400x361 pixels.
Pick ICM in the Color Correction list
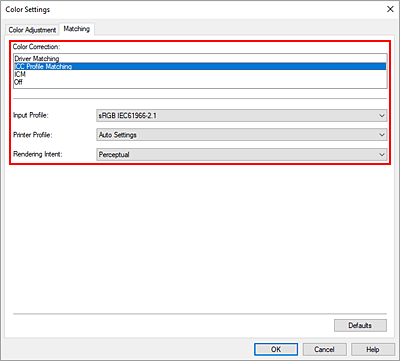click(x=200, y=74)
